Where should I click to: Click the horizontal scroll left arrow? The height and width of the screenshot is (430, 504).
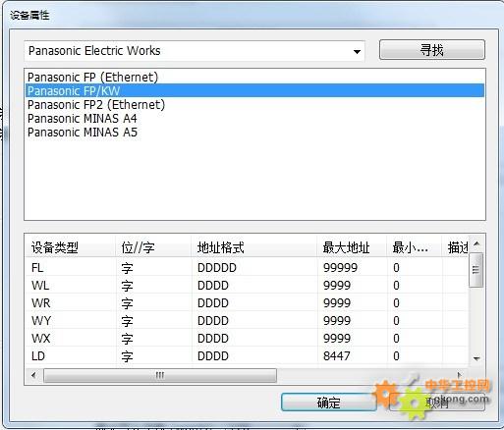coord(33,375)
